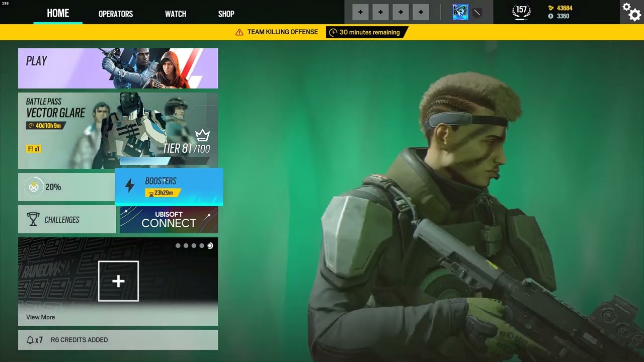Switch to the HOME tab
The image size is (644, 362).
point(58,14)
